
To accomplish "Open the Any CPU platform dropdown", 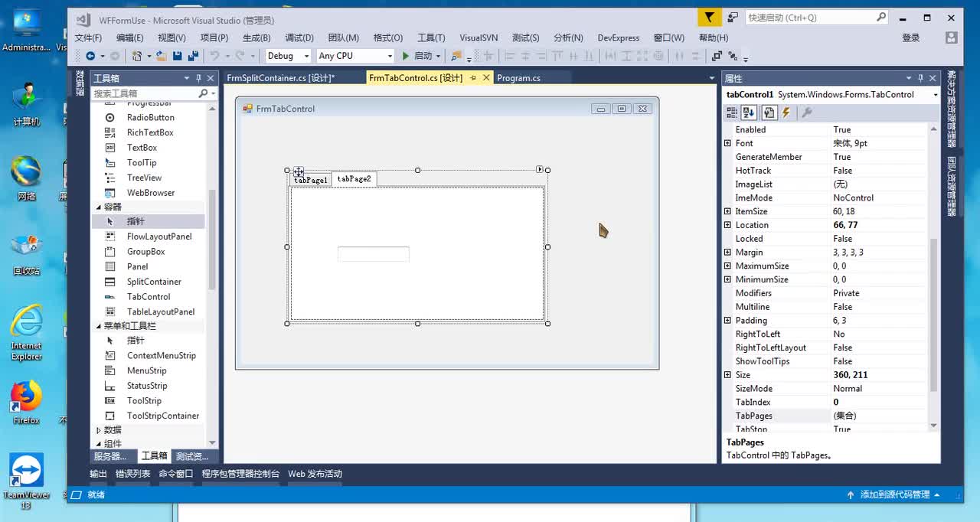I will coord(390,56).
